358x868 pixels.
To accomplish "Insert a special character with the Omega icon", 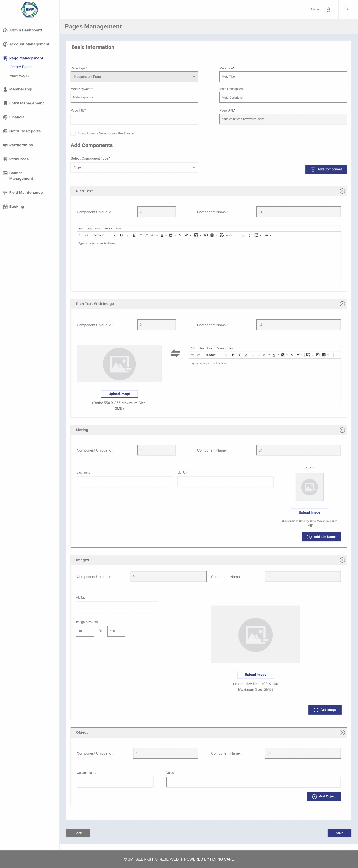I will (x=244, y=235).
